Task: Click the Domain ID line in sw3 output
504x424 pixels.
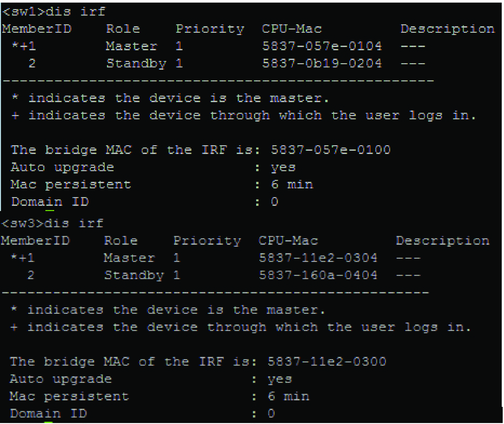Action: (x=142, y=414)
